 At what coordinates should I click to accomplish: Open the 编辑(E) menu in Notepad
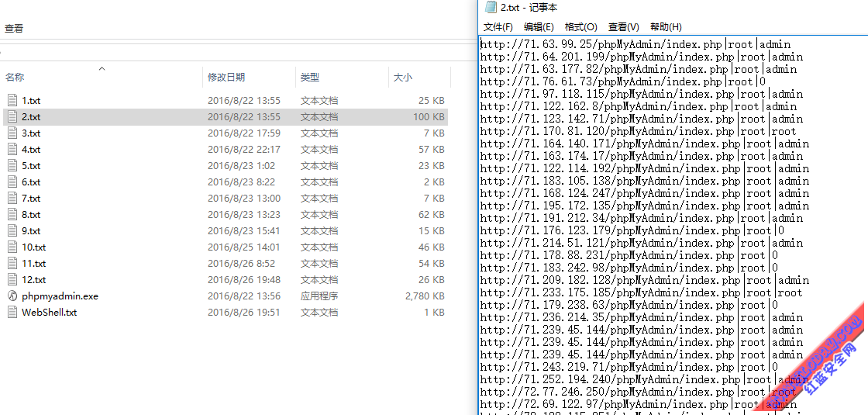539,27
